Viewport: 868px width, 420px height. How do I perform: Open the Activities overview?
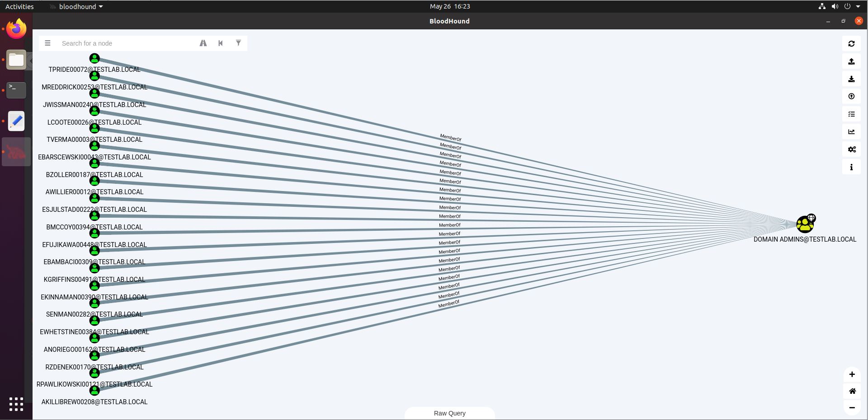tap(19, 6)
